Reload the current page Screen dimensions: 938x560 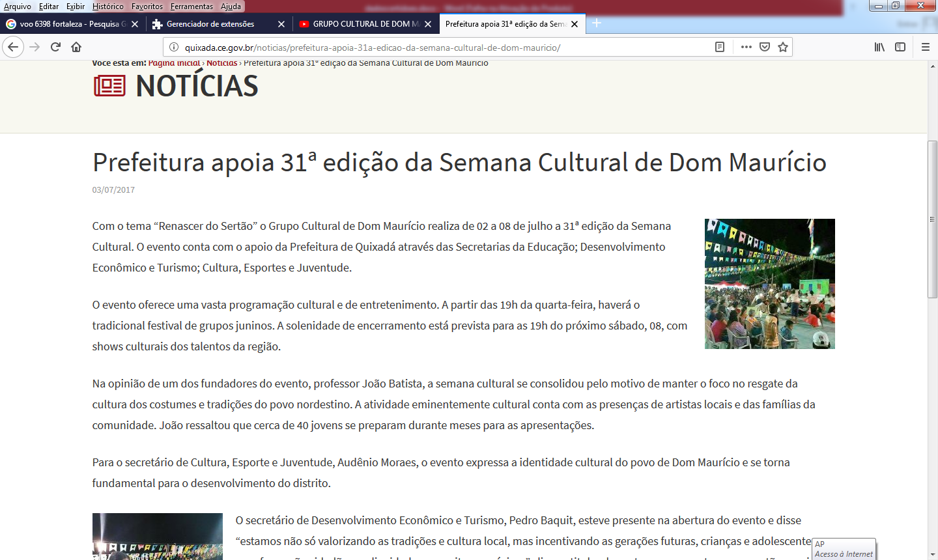55,47
